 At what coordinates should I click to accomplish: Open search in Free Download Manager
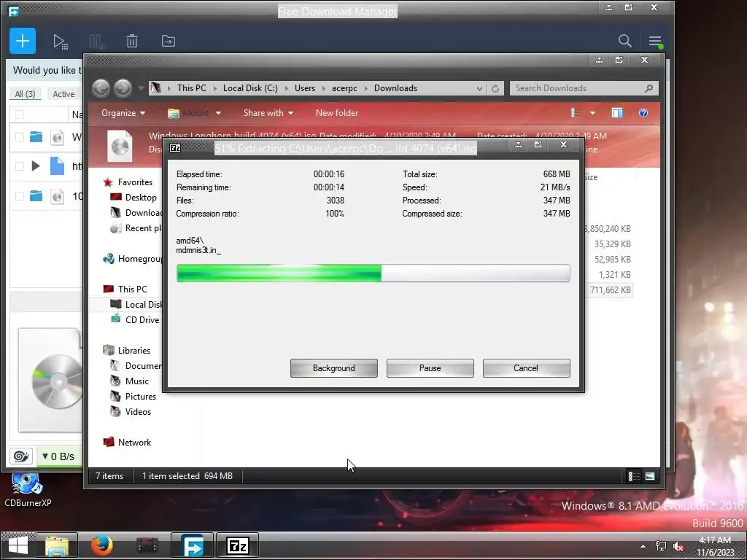(x=624, y=41)
